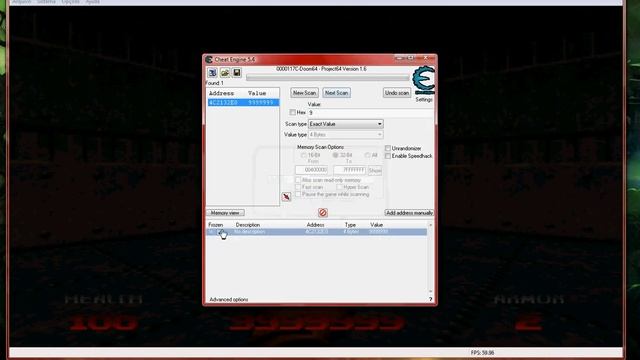The height and width of the screenshot is (360, 640).
Task: Click the red arrow copy-to-address-list icon
Action: [286, 197]
